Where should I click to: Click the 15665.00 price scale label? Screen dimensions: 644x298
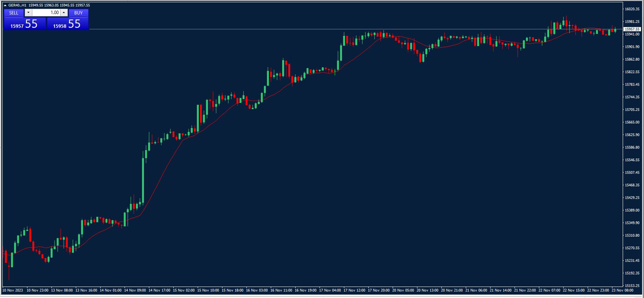(x=632, y=122)
